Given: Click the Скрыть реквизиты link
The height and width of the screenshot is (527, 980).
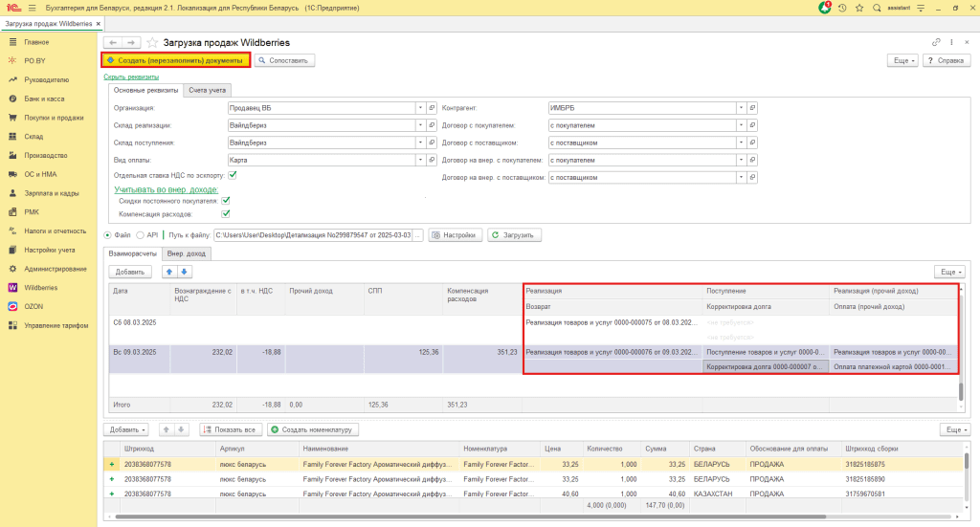Looking at the screenshot, I should pos(130,77).
